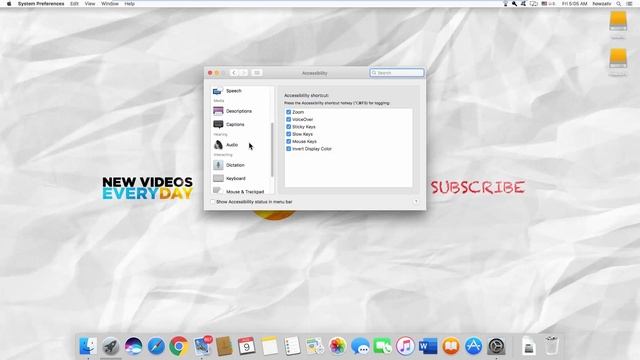Open Spotlight search in the menu bar
Image resolution: width=640 pixels, height=360 pixels.
pos(619,4)
